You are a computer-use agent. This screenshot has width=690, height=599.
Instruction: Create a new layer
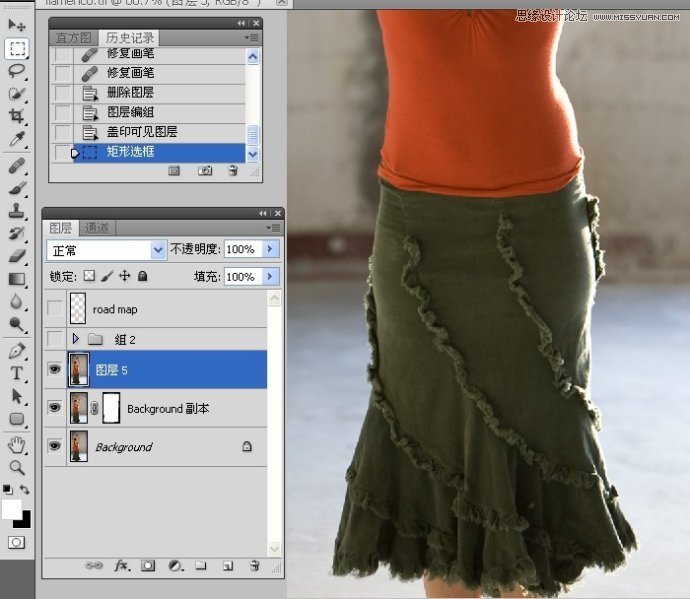point(228,566)
